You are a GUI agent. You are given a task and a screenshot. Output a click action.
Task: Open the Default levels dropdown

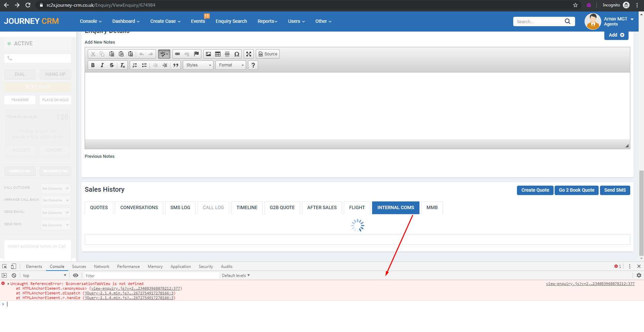coord(236,276)
